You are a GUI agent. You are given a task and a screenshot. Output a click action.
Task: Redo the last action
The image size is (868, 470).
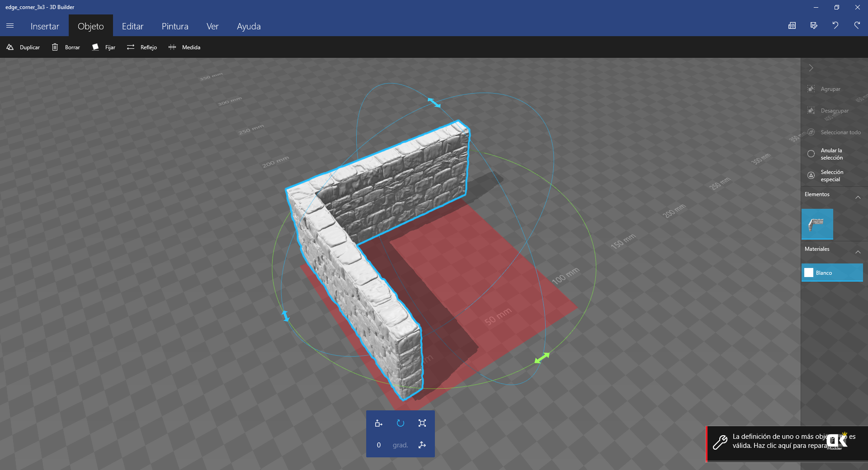(857, 26)
